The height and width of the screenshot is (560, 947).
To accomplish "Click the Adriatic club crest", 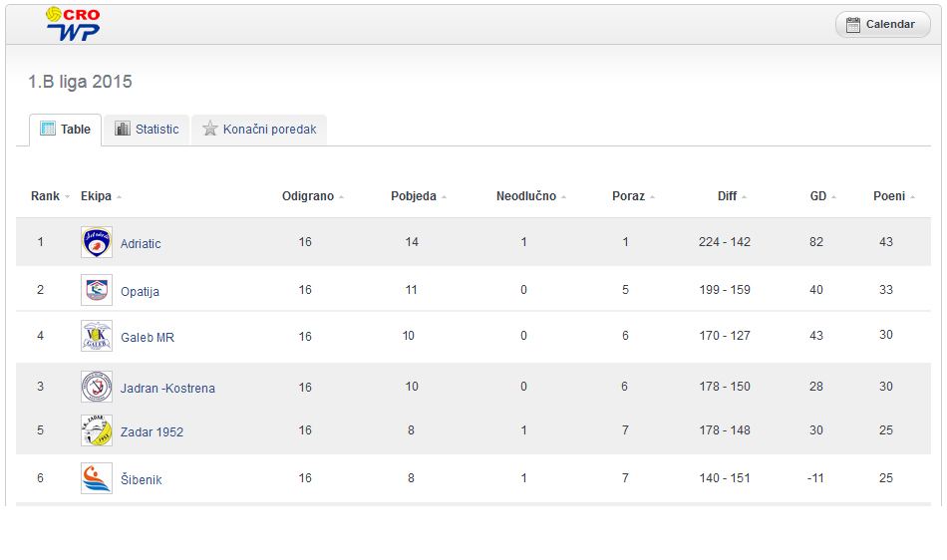I will (x=97, y=242).
